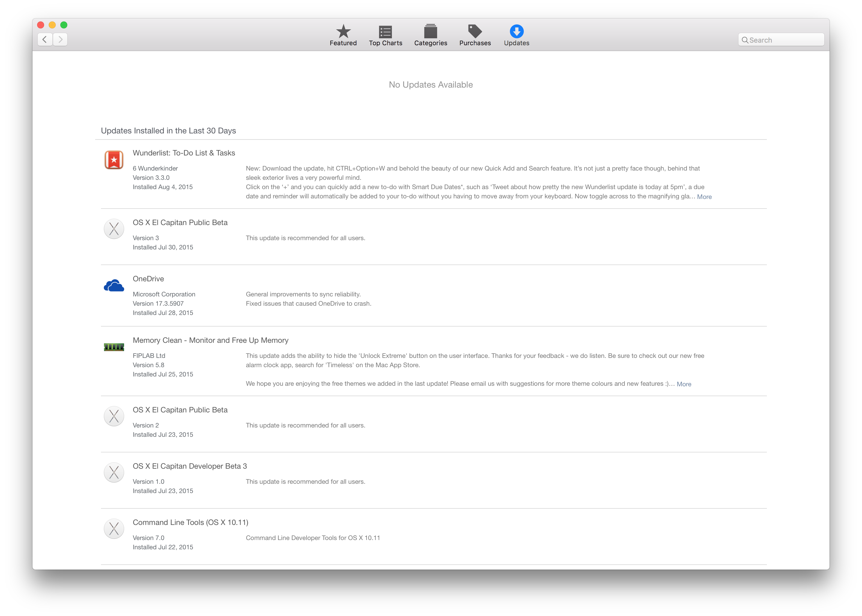This screenshot has height=616, width=862.
Task: Click the OS X Developer Beta 3 icon
Action: tap(114, 472)
